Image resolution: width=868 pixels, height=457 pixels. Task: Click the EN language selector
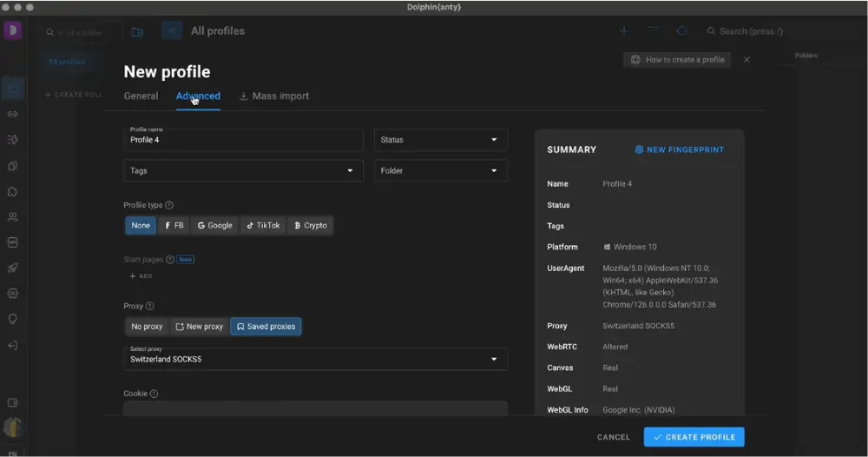coord(12,454)
